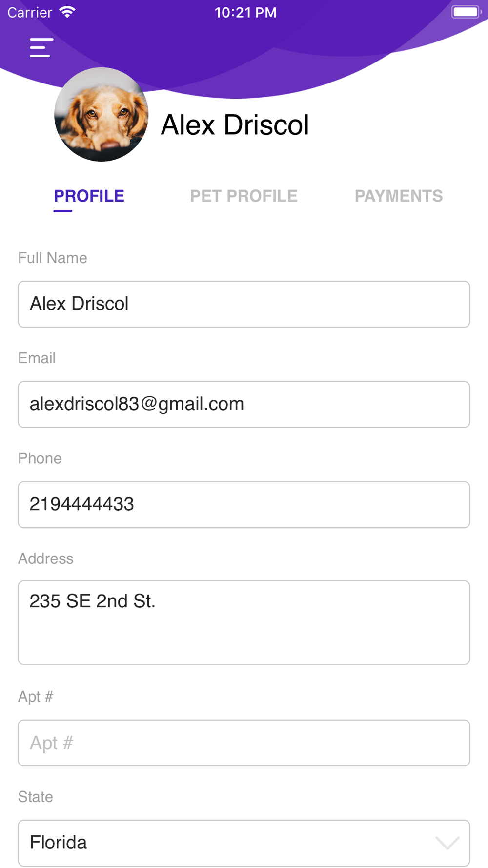Tap the clock in status bar
The height and width of the screenshot is (868, 488).
(245, 12)
